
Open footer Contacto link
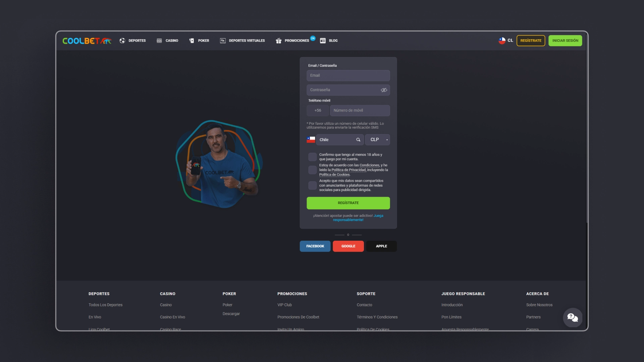[364, 305]
